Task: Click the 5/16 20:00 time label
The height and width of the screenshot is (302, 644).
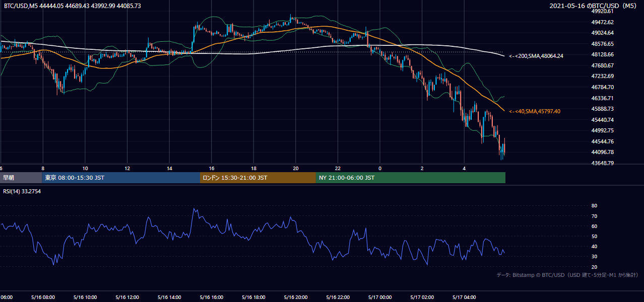Action: [295, 297]
